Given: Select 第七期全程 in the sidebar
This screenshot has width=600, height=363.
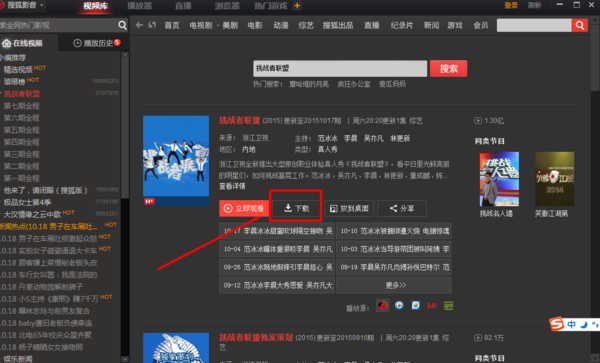Looking at the screenshot, I should (21, 106).
